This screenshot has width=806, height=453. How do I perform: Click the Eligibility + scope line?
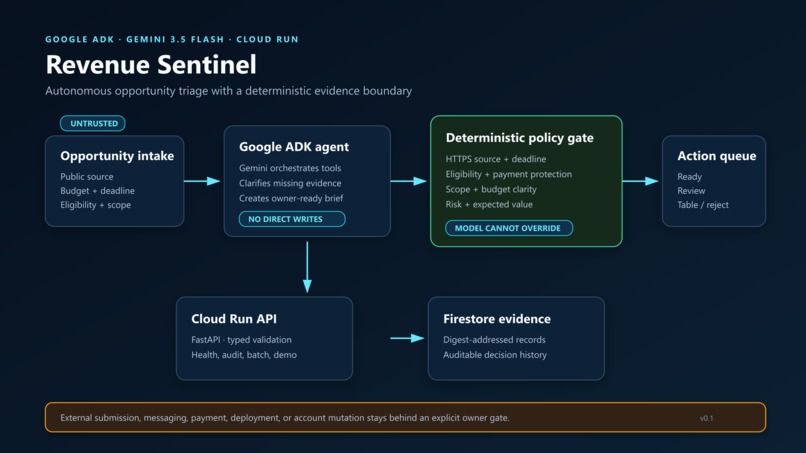pos(96,205)
